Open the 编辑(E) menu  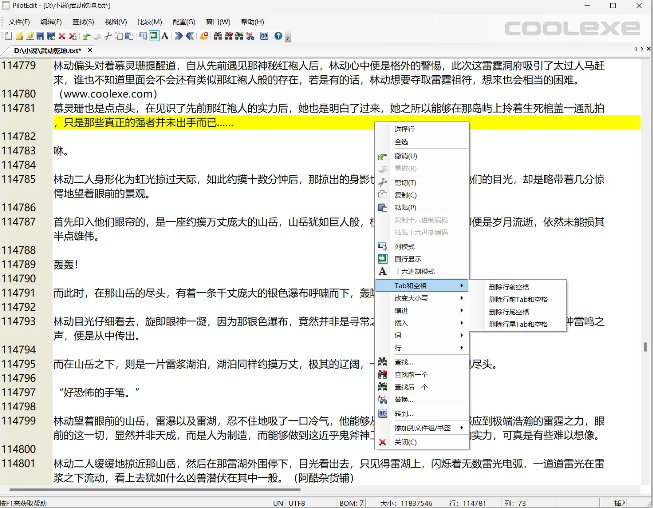click(x=51, y=22)
